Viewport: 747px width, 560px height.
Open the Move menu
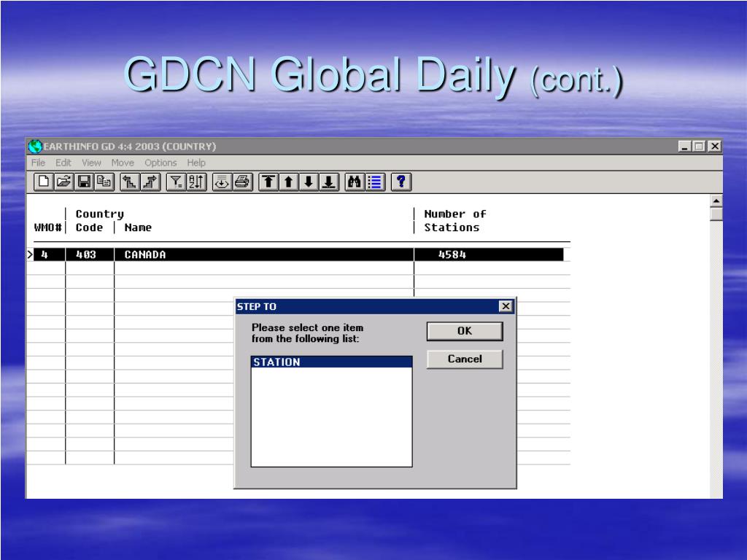click(123, 163)
